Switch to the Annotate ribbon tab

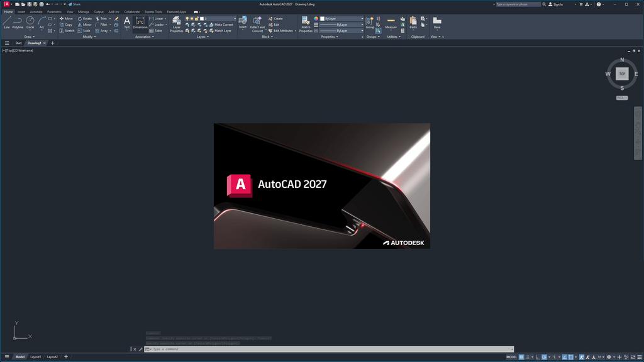(36, 11)
